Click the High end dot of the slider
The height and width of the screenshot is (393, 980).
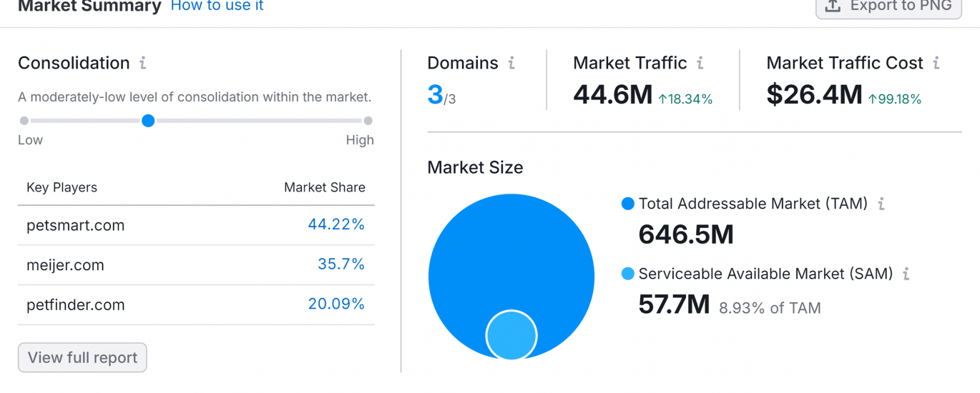[x=368, y=121]
